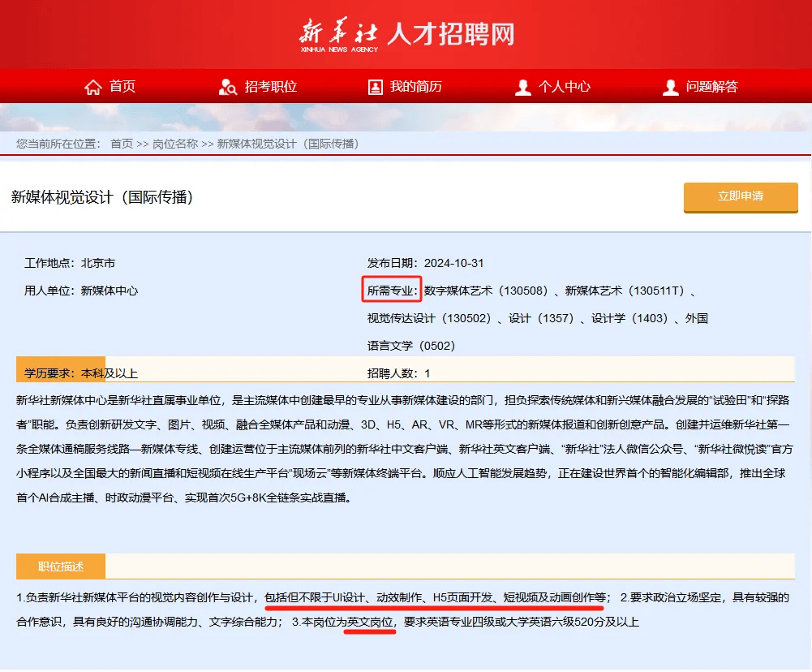
Task: Open the 招考职位 navigation menu label
Action: pos(271,87)
